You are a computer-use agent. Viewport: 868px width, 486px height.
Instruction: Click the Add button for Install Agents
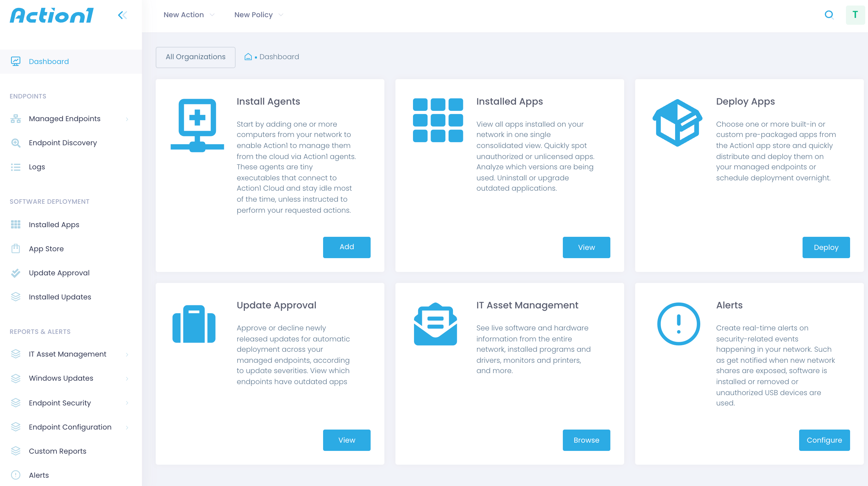tap(347, 246)
